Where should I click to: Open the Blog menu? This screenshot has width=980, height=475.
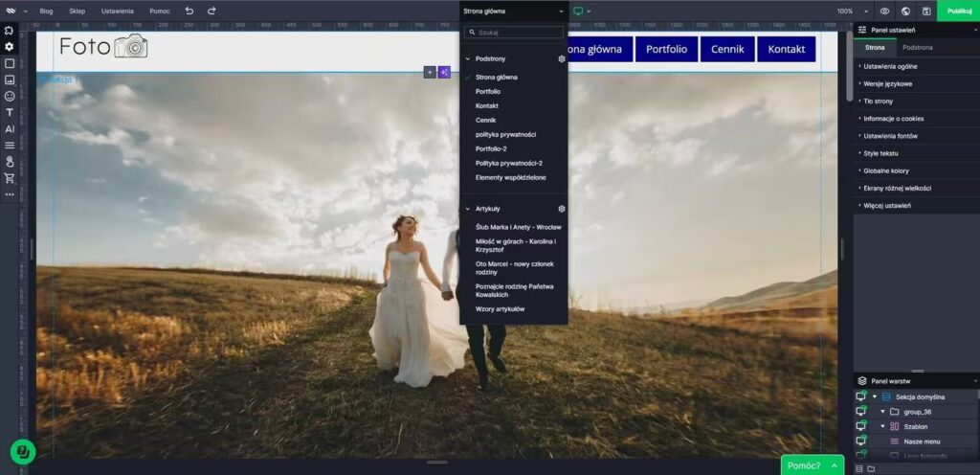[46, 11]
